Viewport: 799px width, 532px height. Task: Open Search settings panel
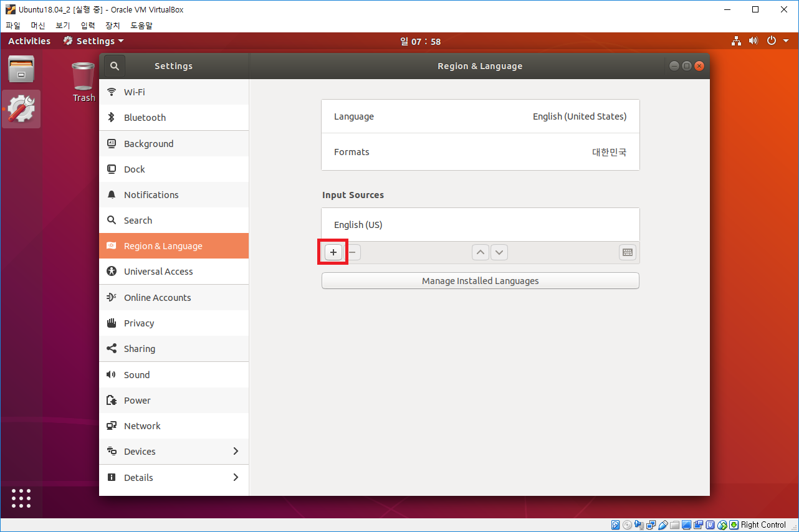174,221
